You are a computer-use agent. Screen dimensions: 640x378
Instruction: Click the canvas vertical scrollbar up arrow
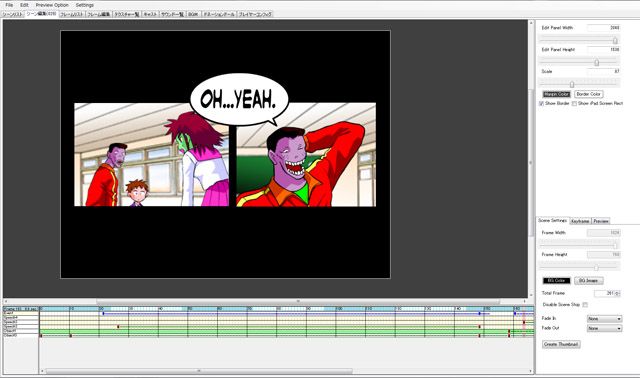[x=531, y=23]
